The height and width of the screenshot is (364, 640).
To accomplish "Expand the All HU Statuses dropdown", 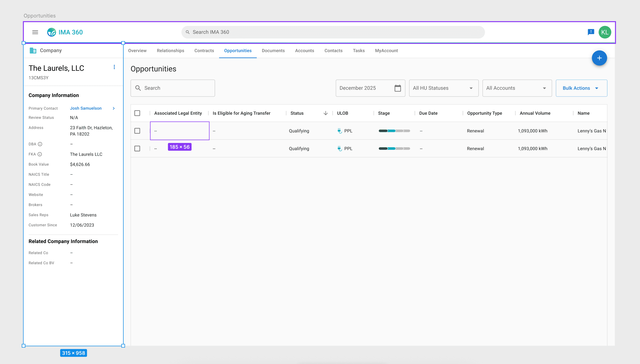I will coord(443,88).
